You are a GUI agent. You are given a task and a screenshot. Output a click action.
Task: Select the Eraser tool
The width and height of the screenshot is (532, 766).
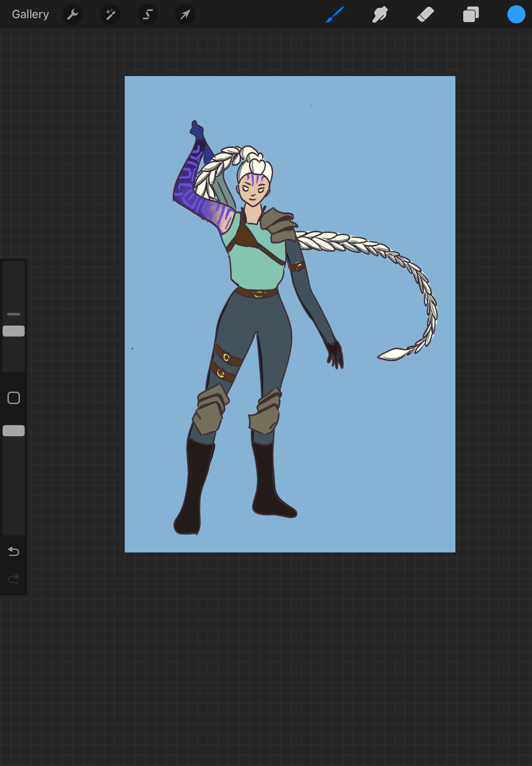(x=425, y=14)
